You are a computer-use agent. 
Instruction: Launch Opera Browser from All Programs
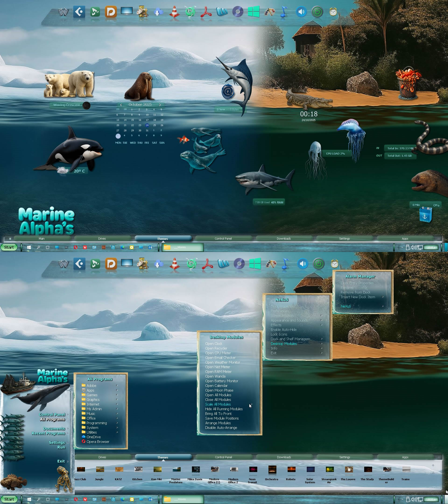[x=98, y=442]
